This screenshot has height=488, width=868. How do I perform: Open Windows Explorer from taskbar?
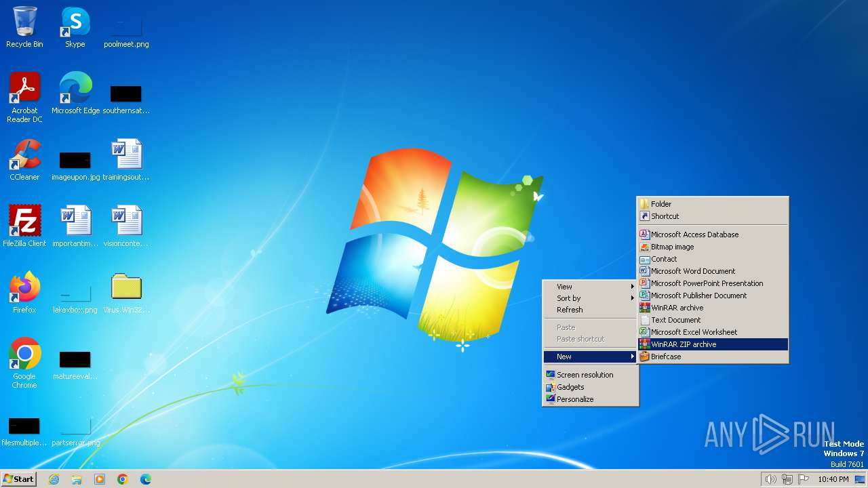pyautogui.click(x=77, y=479)
